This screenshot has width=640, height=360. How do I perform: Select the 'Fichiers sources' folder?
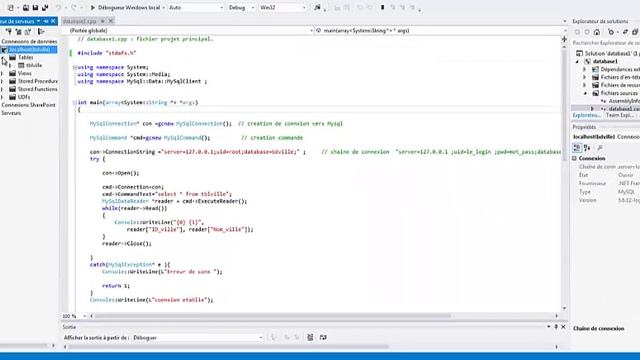619,93
